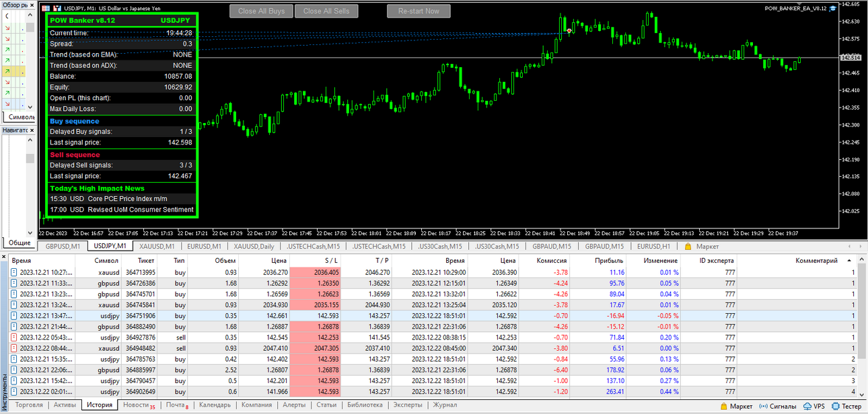The height and width of the screenshot is (414, 868).
Task: Open Маркет tab in chart tab bar
Action: click(702, 247)
